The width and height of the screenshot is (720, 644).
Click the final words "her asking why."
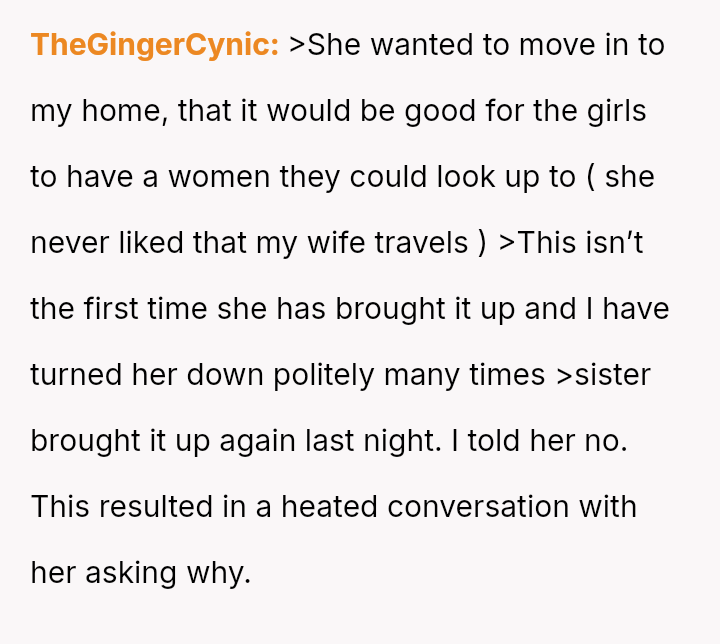pos(140,573)
